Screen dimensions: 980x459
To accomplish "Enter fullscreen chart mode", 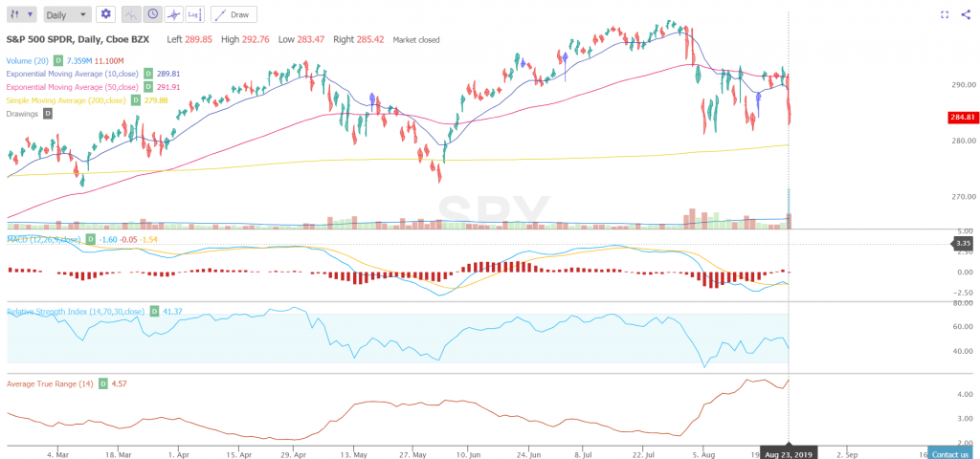I will pos(945,14).
